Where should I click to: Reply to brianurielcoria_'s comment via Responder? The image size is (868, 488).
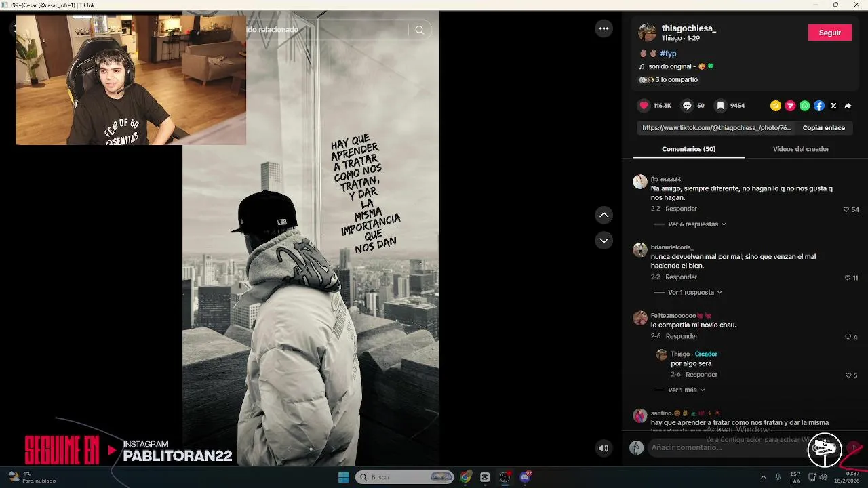(x=681, y=277)
